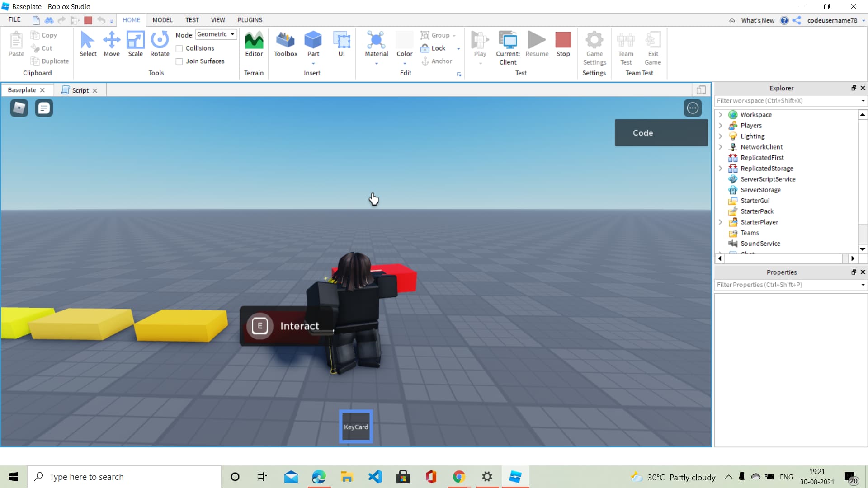
Task: Close the Baseplate document tab
Action: [42, 90]
